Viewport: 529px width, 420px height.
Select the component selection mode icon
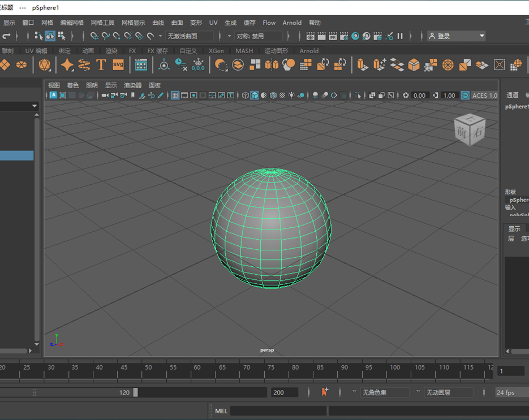(x=62, y=36)
